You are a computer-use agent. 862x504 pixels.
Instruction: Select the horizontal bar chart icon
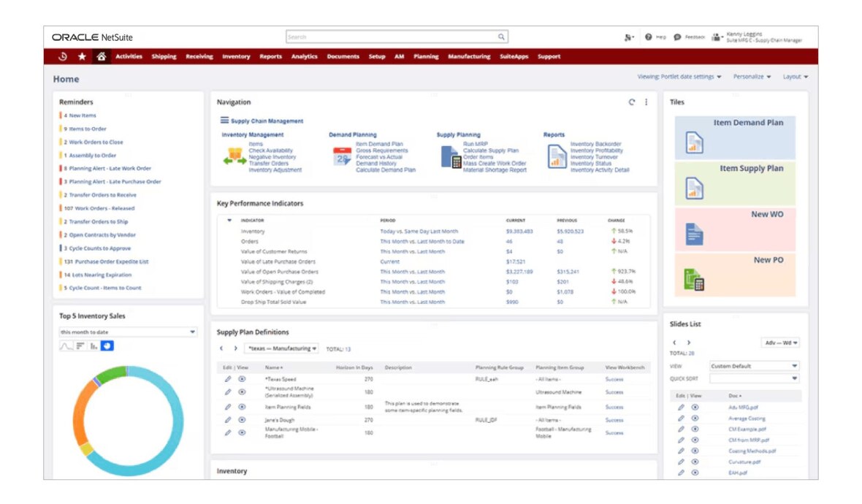80,345
